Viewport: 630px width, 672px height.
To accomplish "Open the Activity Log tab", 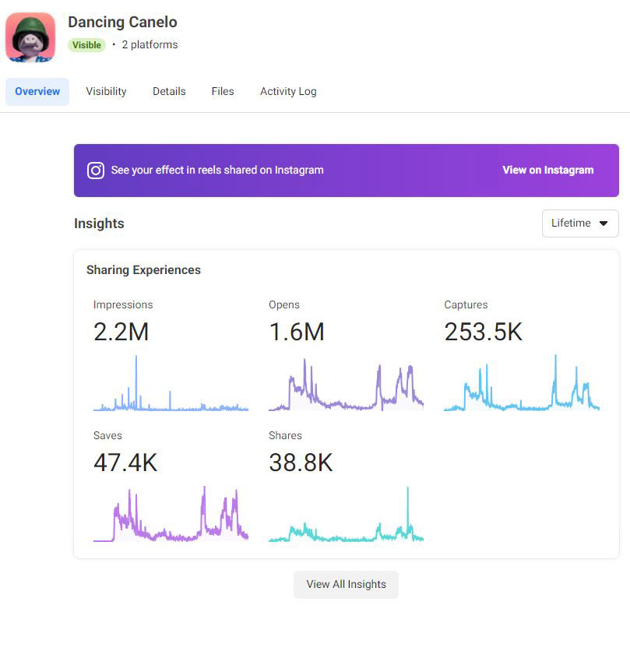I will [x=288, y=92].
